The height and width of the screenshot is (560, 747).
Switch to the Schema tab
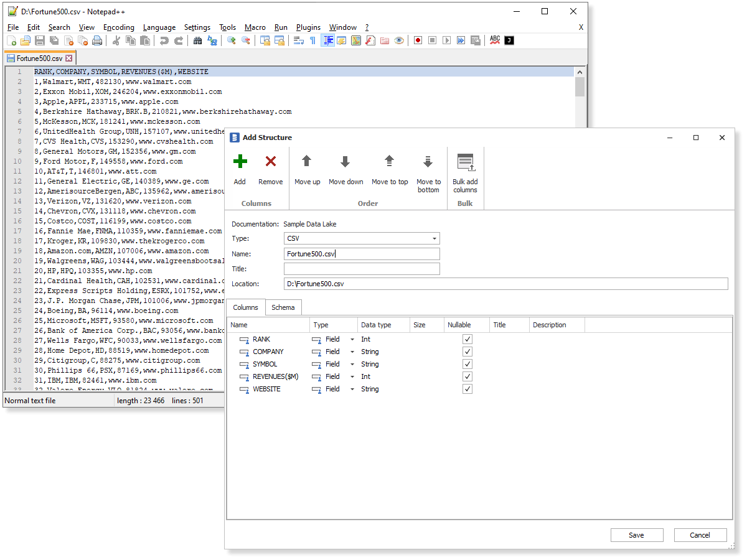(283, 307)
